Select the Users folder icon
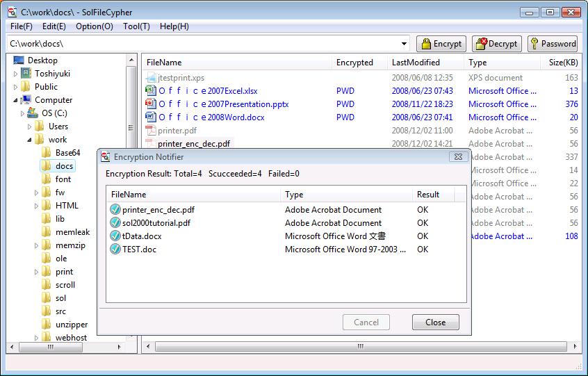588x376 pixels. [x=40, y=126]
